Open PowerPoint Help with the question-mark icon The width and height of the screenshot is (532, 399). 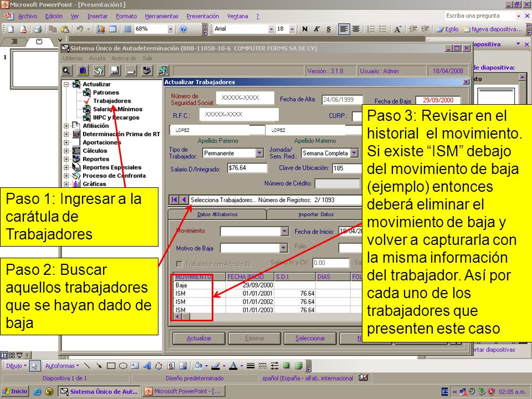coord(183,29)
